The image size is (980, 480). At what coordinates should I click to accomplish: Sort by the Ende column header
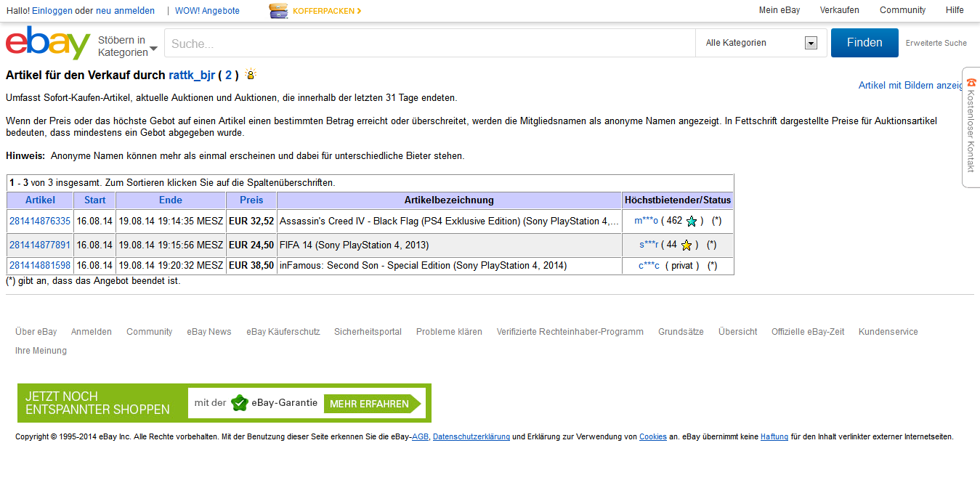pos(171,200)
